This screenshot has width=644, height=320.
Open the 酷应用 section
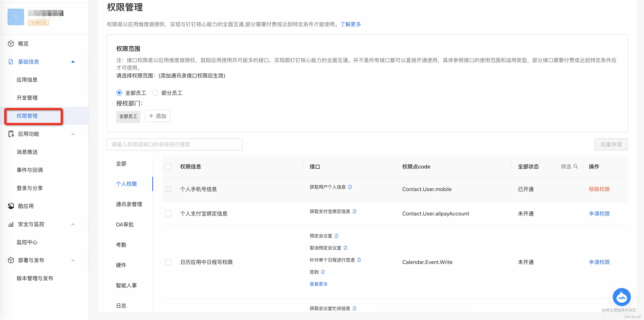(26, 206)
